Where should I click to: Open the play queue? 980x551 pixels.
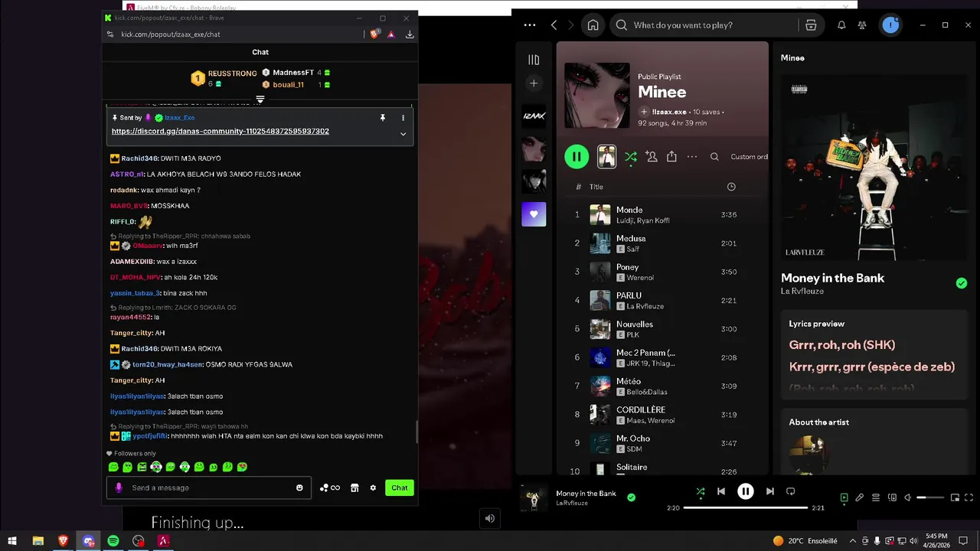click(876, 497)
